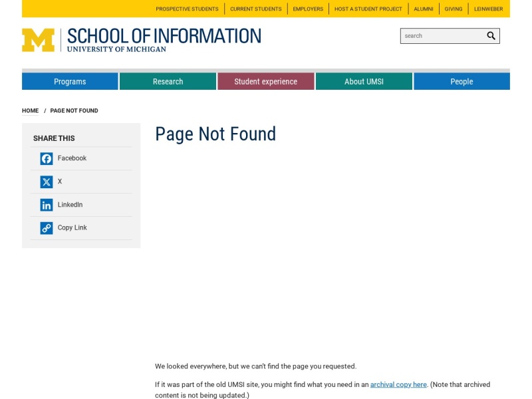
Task: Follow the Prospective Students link
Action: pyautogui.click(x=187, y=9)
